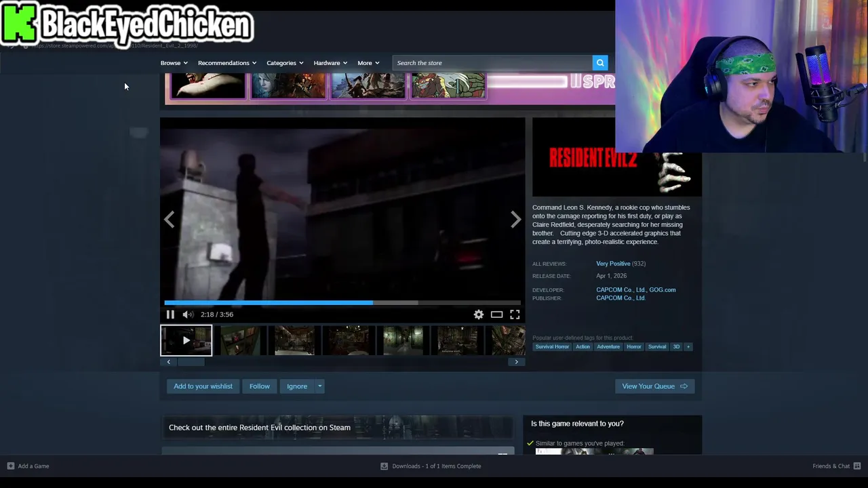This screenshot has height=488, width=868.
Task: Select the Horror tag
Action: [634, 347]
